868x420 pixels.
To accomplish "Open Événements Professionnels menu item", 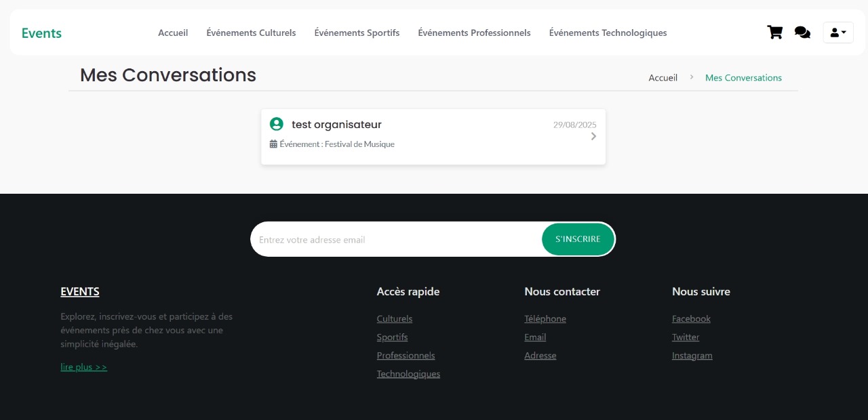I will point(474,33).
